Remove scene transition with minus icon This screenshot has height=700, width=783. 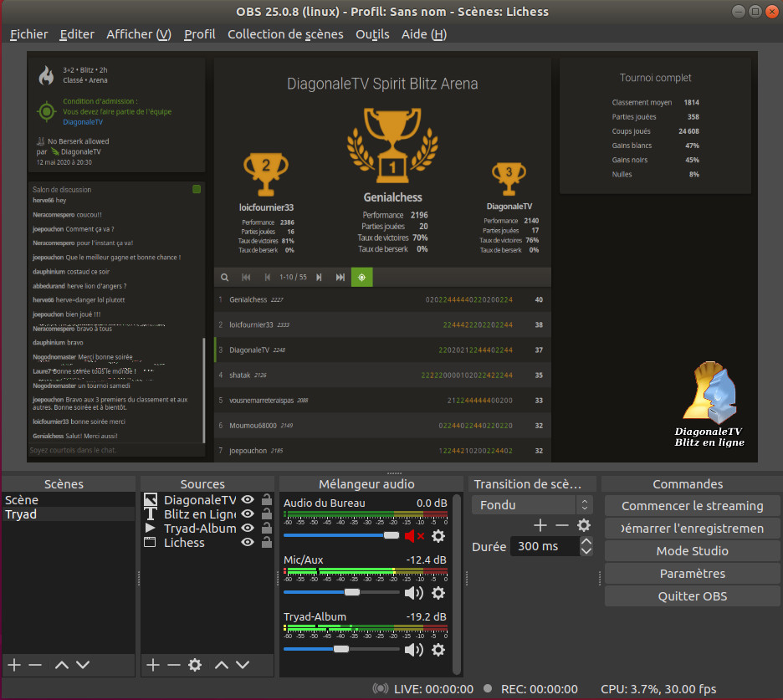click(562, 525)
